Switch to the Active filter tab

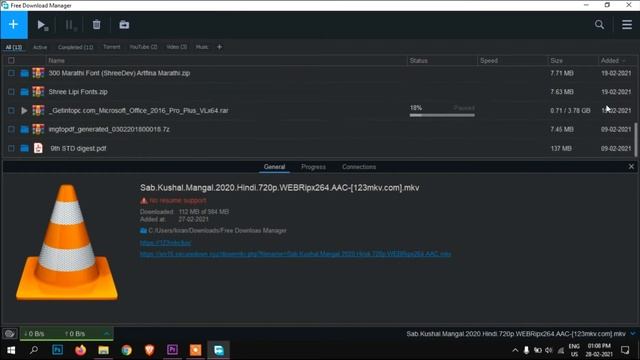40,47
